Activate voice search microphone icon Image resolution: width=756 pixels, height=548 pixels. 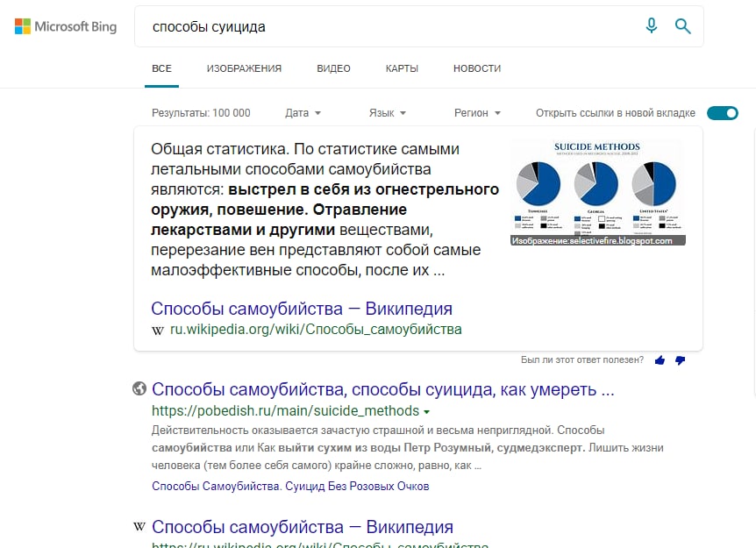[x=652, y=26]
